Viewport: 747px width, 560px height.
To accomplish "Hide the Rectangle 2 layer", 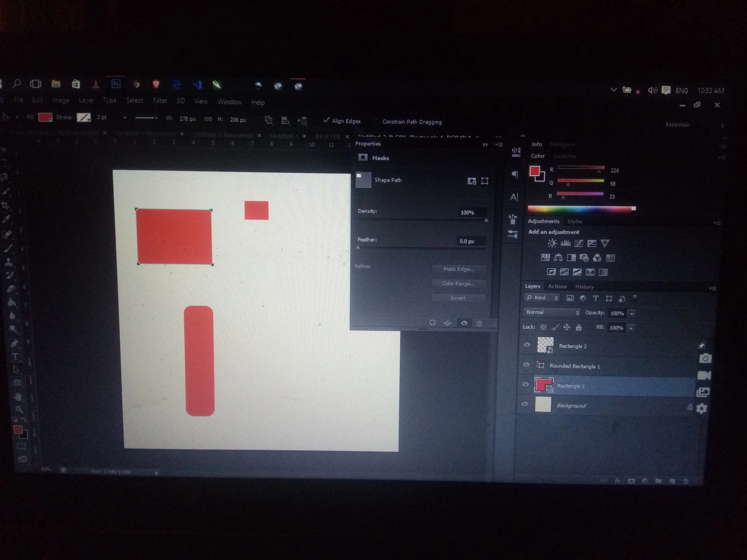I will tap(527, 345).
